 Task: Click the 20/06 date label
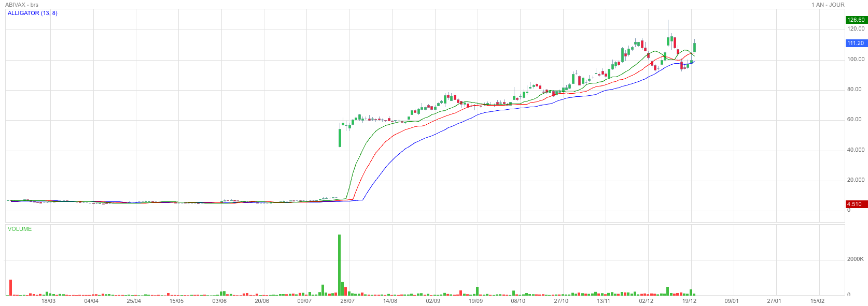(262, 301)
